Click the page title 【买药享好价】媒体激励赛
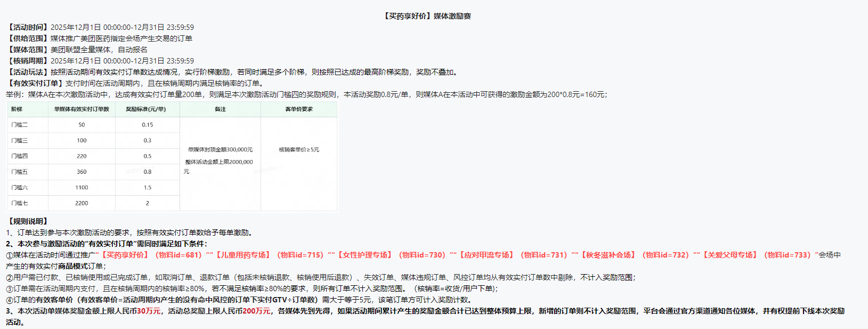The width and height of the screenshot is (868, 329). 426,16
